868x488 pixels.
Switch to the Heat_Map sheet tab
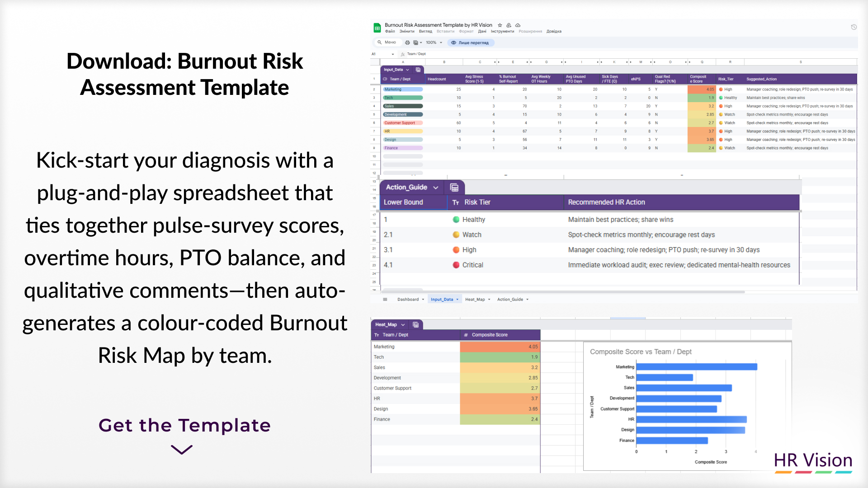click(x=477, y=299)
